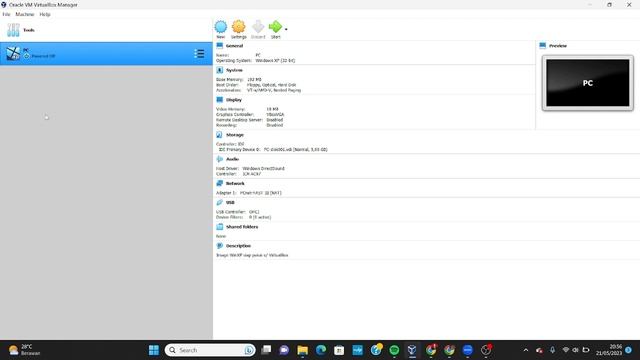Open Microsoft Edge from taskbar

[x=321, y=350]
